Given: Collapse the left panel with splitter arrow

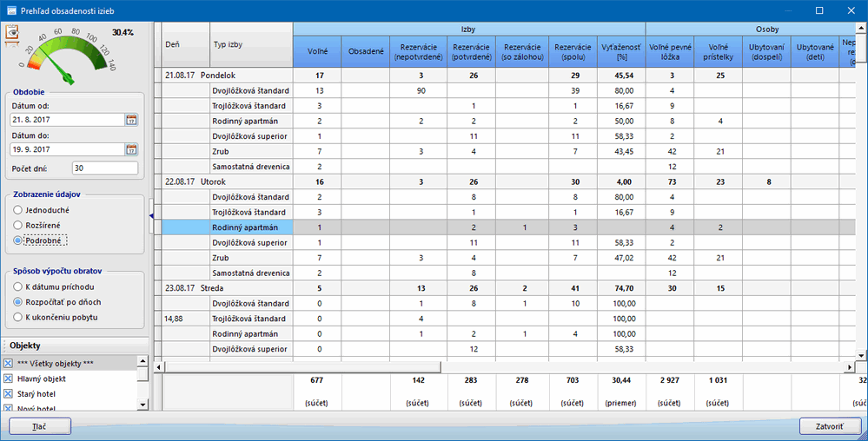Looking at the screenshot, I should [x=151, y=215].
